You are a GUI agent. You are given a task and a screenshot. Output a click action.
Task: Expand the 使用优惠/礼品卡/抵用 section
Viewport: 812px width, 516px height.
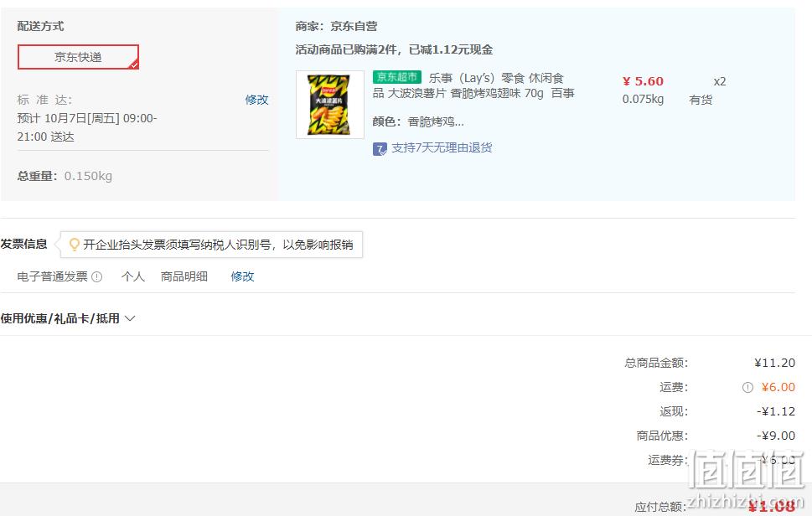tap(67, 319)
